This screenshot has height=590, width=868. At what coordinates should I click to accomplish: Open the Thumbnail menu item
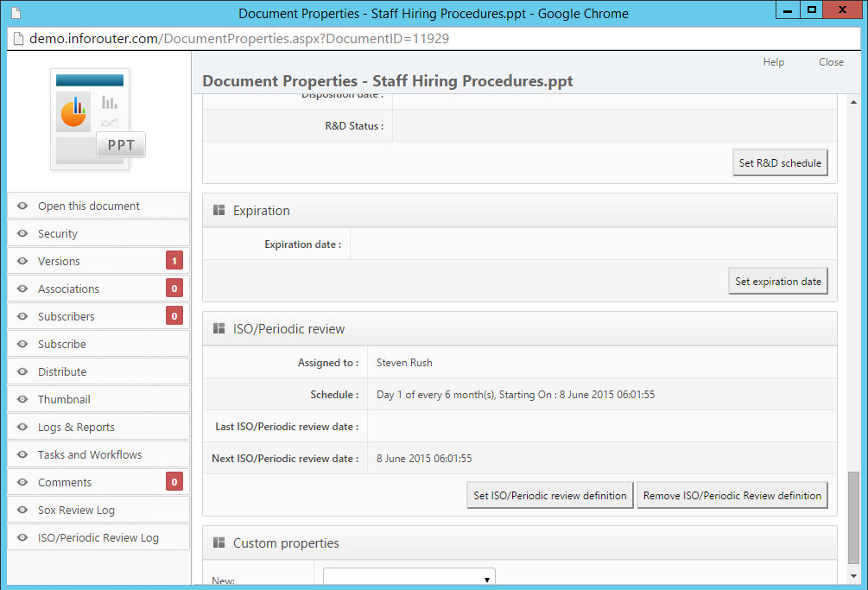[x=98, y=400]
